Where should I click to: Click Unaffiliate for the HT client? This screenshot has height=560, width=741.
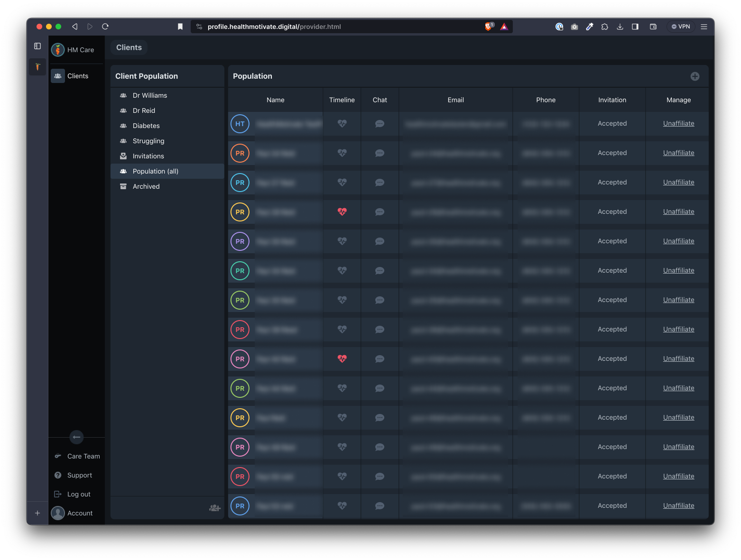pos(678,123)
